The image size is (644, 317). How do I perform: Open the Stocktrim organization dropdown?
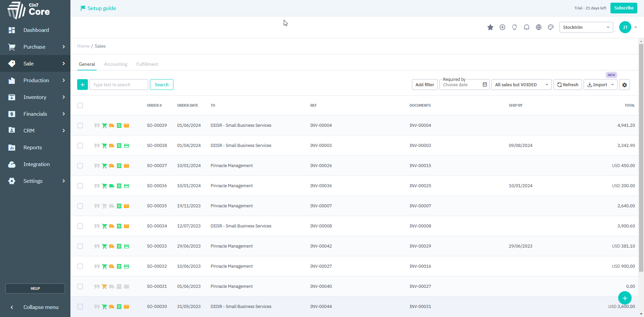586,28
